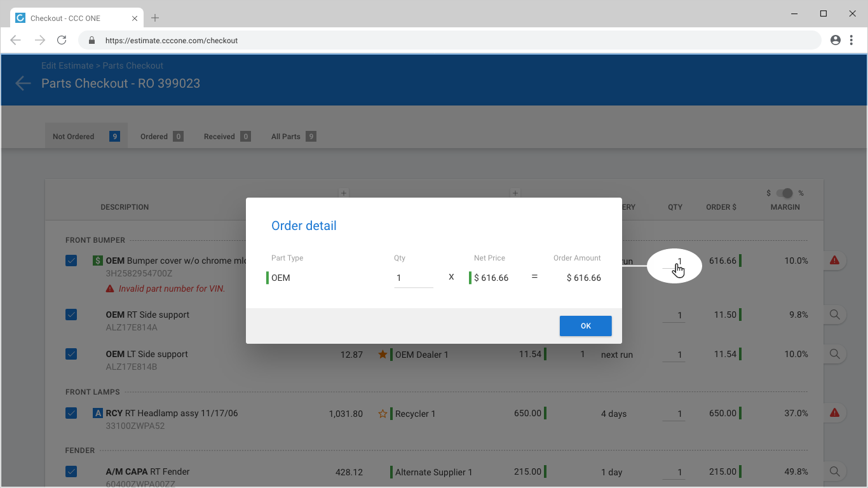
Task: Click the 1,031.80 list price value
Action: (346, 414)
